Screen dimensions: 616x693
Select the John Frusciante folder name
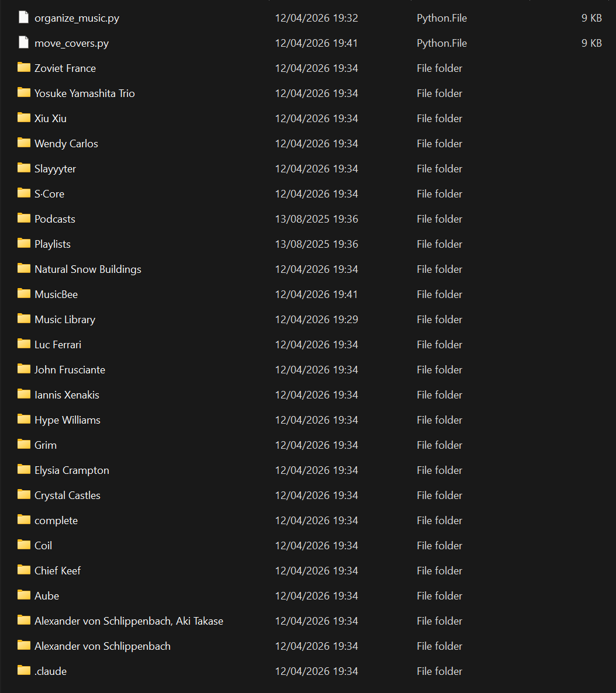(x=70, y=370)
